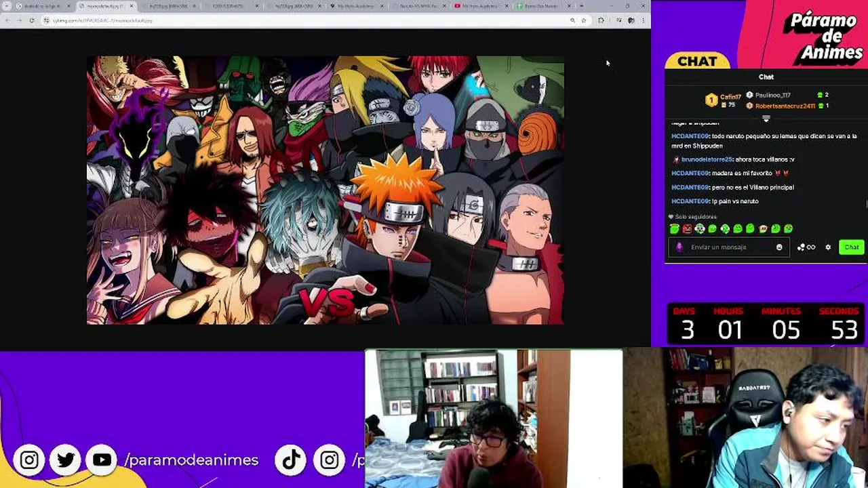
Task: Switch to the YouTube My Hero Academia tab
Action: [x=480, y=6]
